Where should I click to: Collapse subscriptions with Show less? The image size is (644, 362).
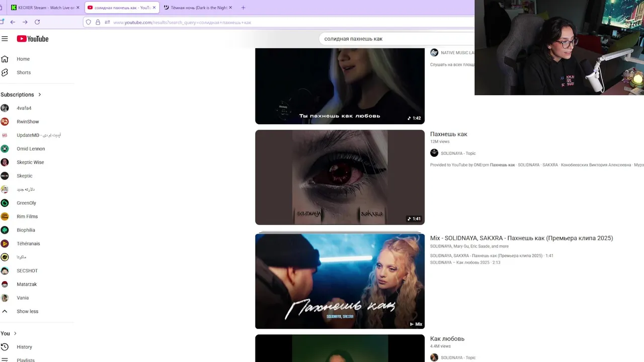pyautogui.click(x=27, y=312)
